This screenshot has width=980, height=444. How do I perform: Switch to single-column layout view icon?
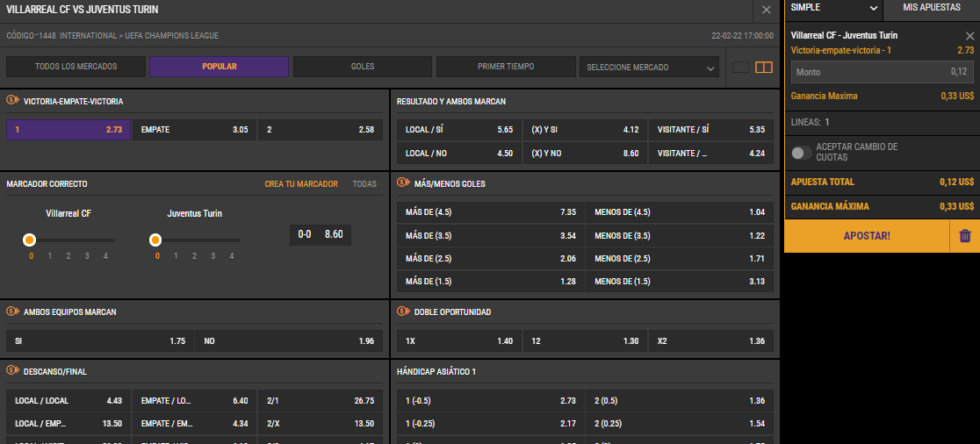tap(740, 67)
